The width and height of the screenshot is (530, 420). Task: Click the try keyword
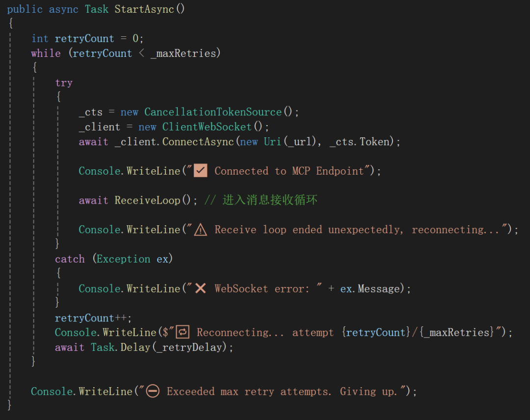[x=64, y=82]
